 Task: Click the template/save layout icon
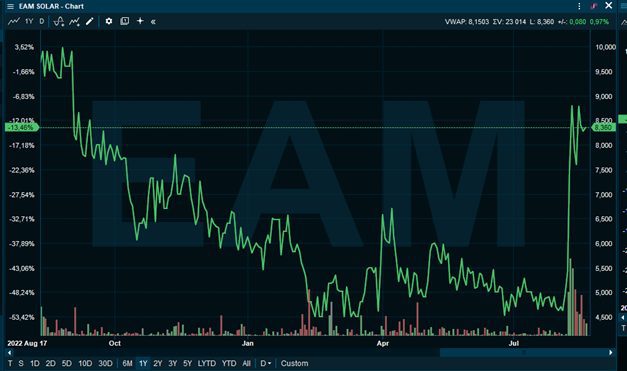(x=125, y=21)
